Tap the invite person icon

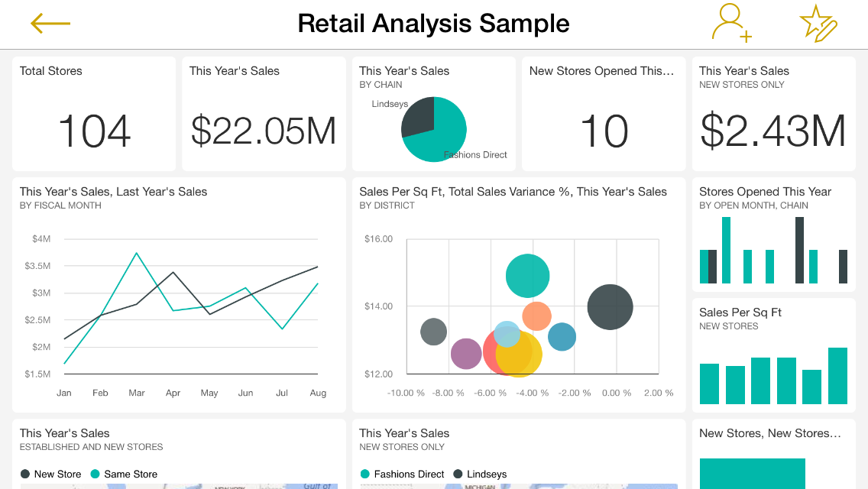click(731, 23)
